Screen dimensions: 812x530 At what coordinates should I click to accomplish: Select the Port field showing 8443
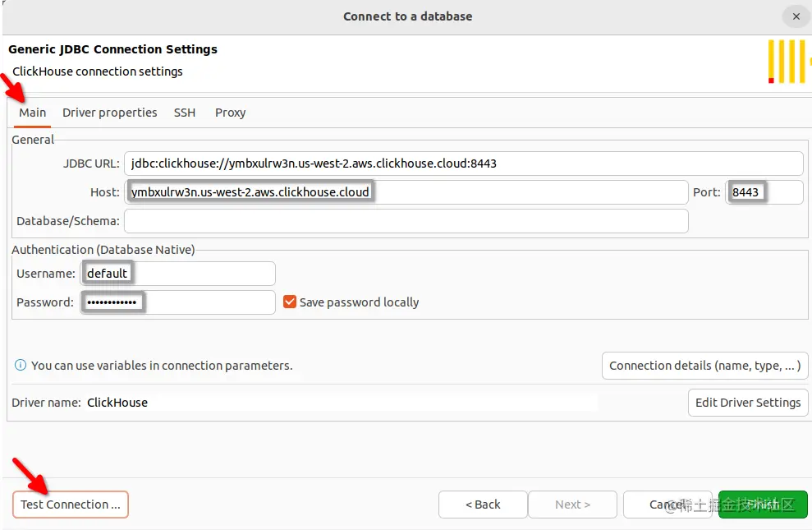point(764,192)
